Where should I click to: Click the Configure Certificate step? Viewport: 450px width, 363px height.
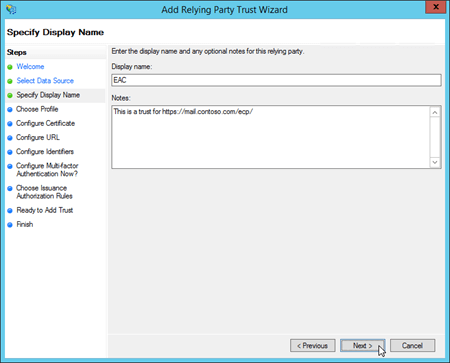click(x=45, y=123)
